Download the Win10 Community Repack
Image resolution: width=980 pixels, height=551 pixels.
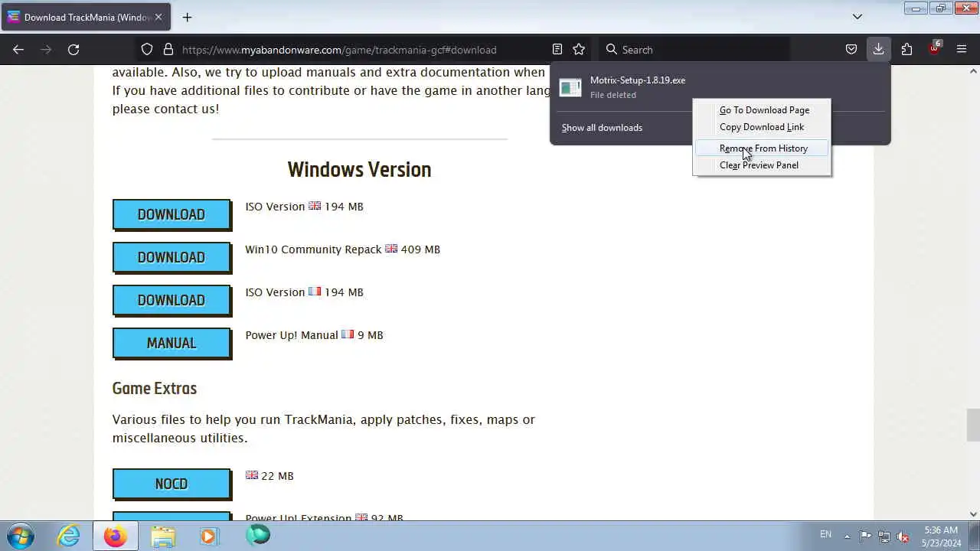coord(171,258)
